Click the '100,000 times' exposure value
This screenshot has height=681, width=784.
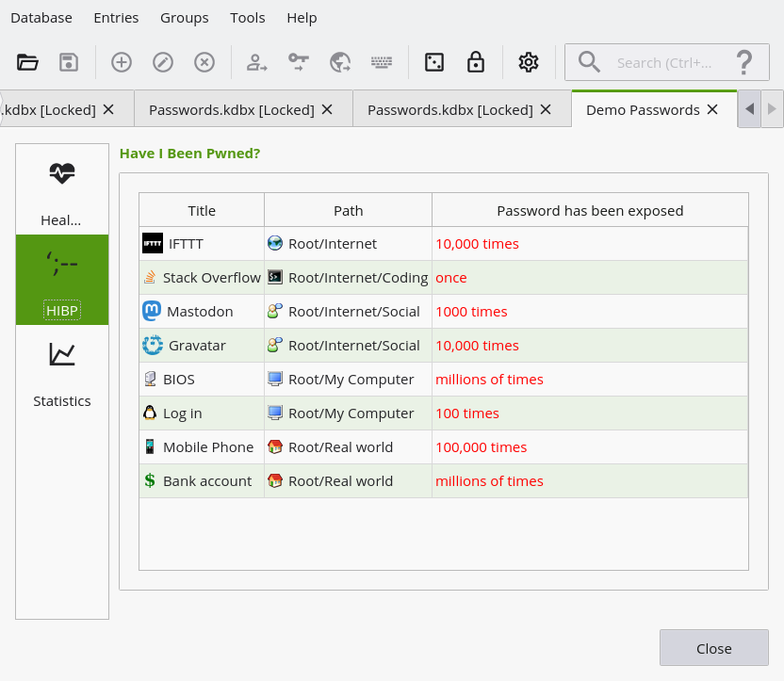[x=481, y=447]
